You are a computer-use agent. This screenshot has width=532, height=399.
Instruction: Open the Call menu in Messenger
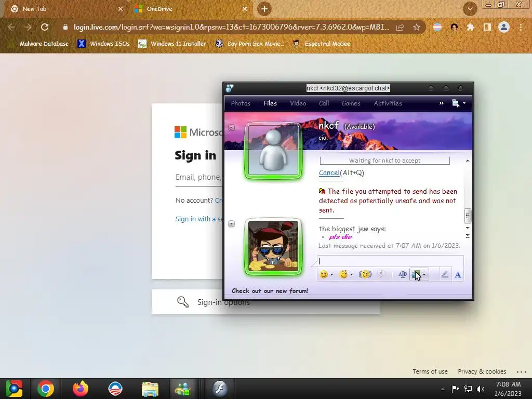coord(324,103)
